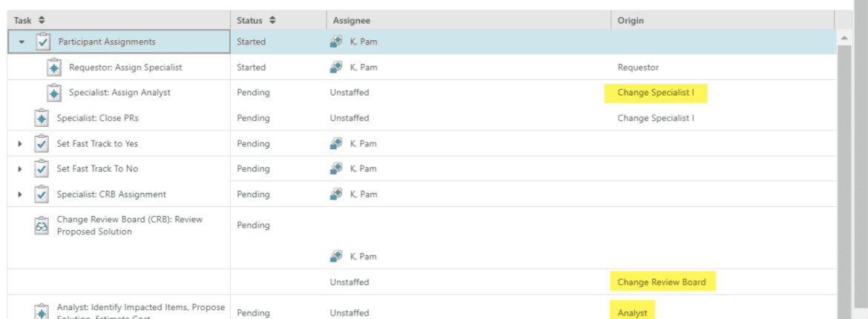Click the Assignee column header
The width and height of the screenshot is (868, 319).
[352, 21]
